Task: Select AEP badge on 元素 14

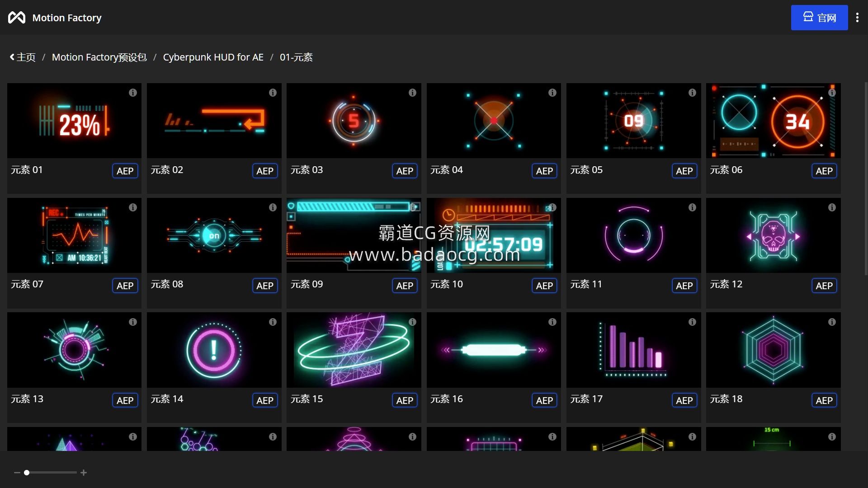Action: click(x=265, y=400)
